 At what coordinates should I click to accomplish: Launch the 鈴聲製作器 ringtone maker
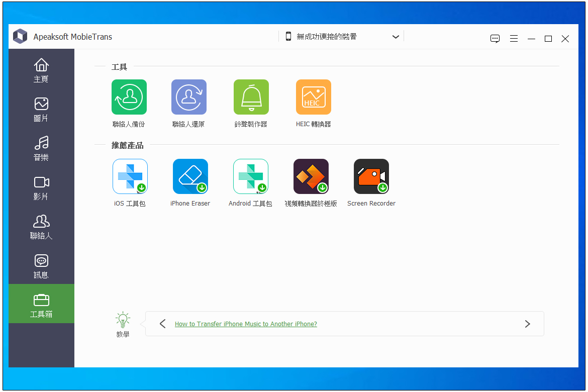pos(251,97)
